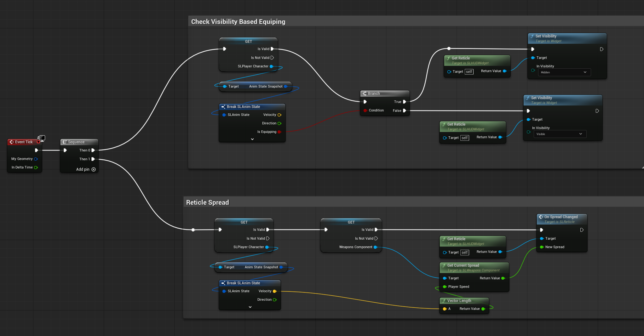Click Vector Length's Return Value pin
The image size is (644, 336).
(483, 309)
